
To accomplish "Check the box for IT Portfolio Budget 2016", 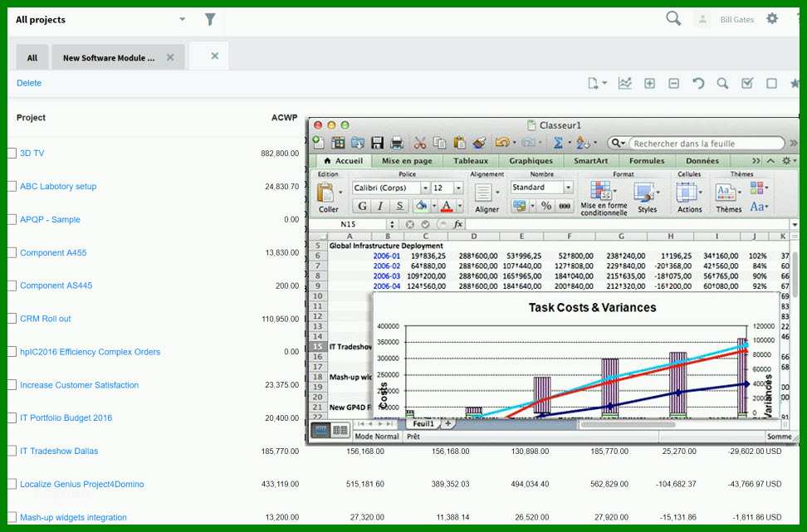I will point(12,417).
